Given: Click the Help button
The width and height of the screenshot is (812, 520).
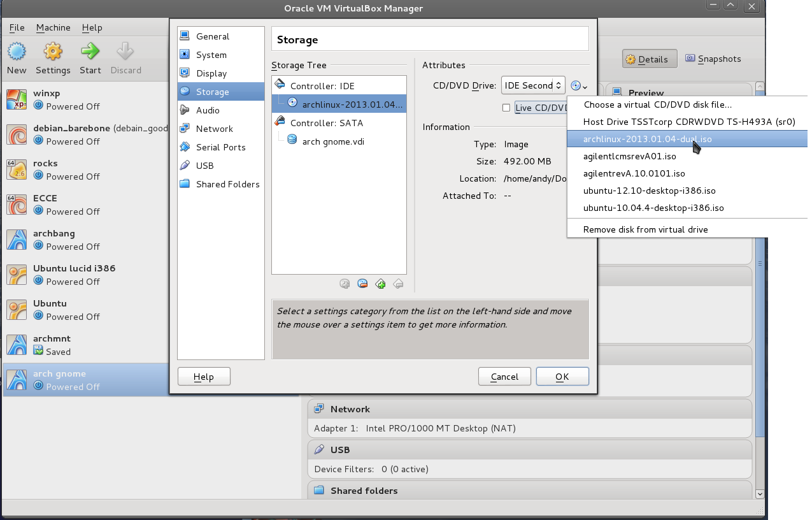Looking at the screenshot, I should pos(204,377).
